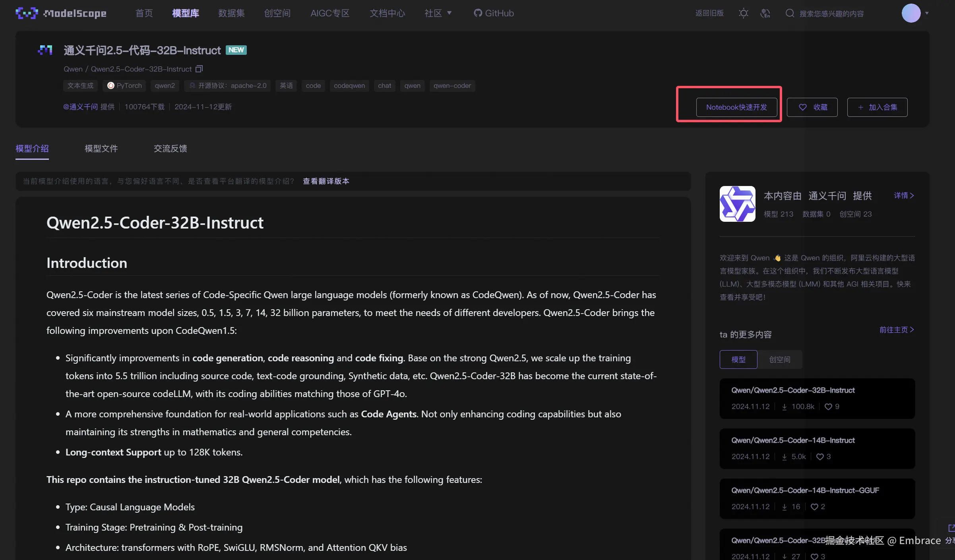Open the user avatar dropdown arrow
The height and width of the screenshot is (560, 955).
tap(927, 13)
